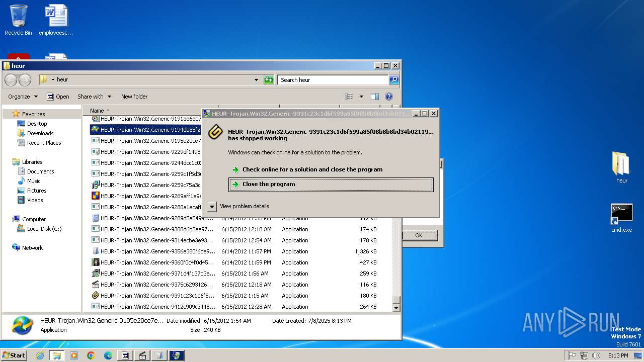Open Pictures library
Image resolution: width=644 pixels, height=362 pixels.
click(37, 191)
